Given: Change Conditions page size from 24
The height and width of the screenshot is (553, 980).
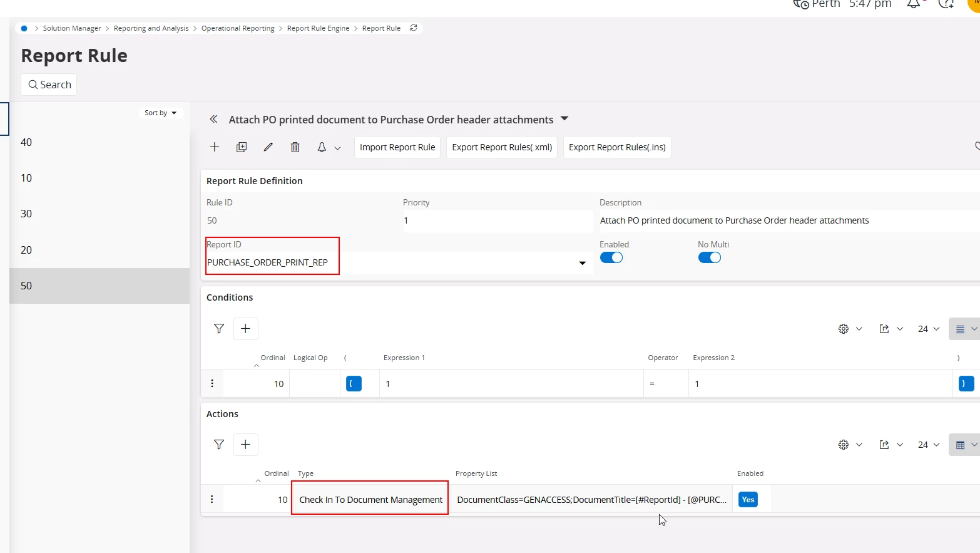Looking at the screenshot, I should coord(929,329).
